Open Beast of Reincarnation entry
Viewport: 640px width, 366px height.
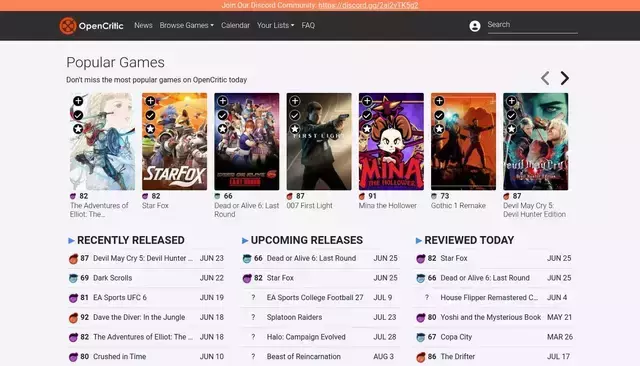304,357
